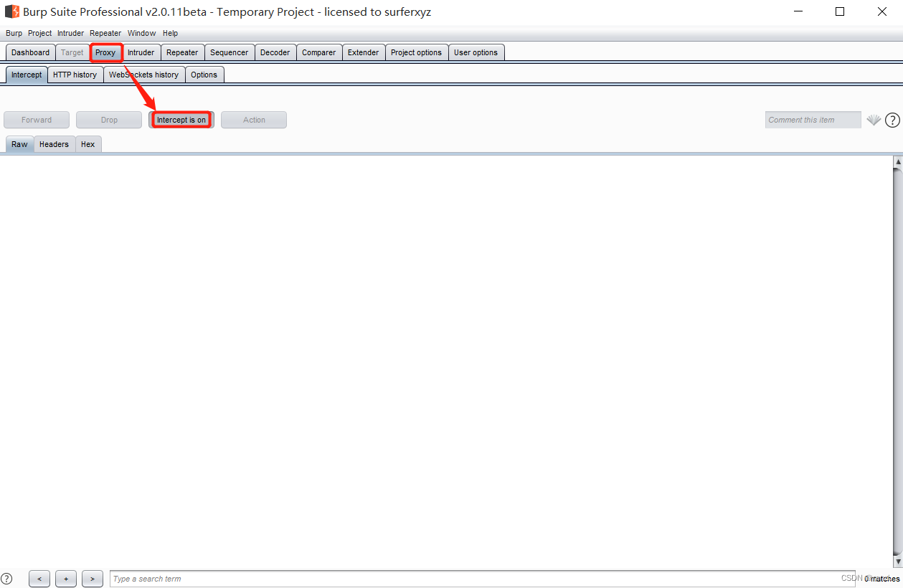Open the highlight color picker icon
Screen dimensions: 903x588
click(x=873, y=120)
